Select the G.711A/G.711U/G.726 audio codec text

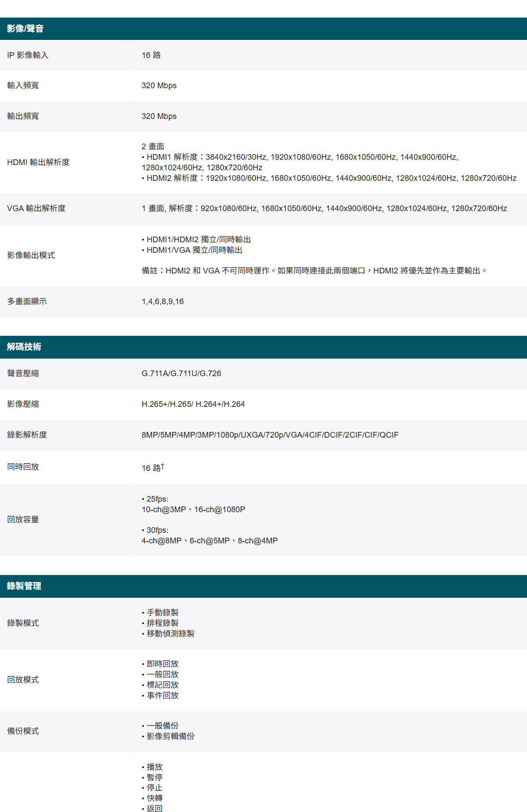181,374
